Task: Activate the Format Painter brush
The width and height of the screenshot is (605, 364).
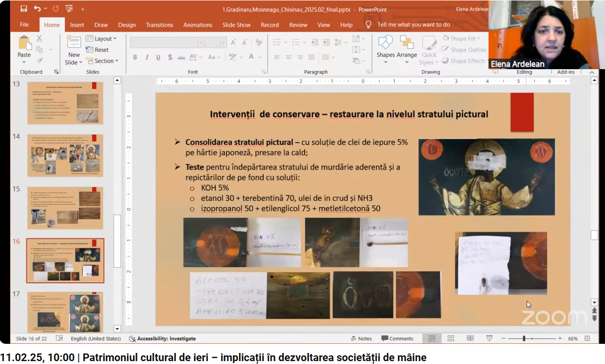Action: (x=39, y=61)
